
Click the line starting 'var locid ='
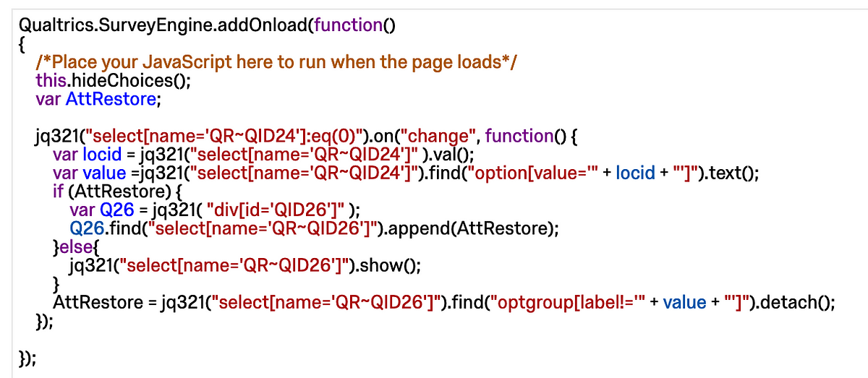pyautogui.click(x=263, y=155)
